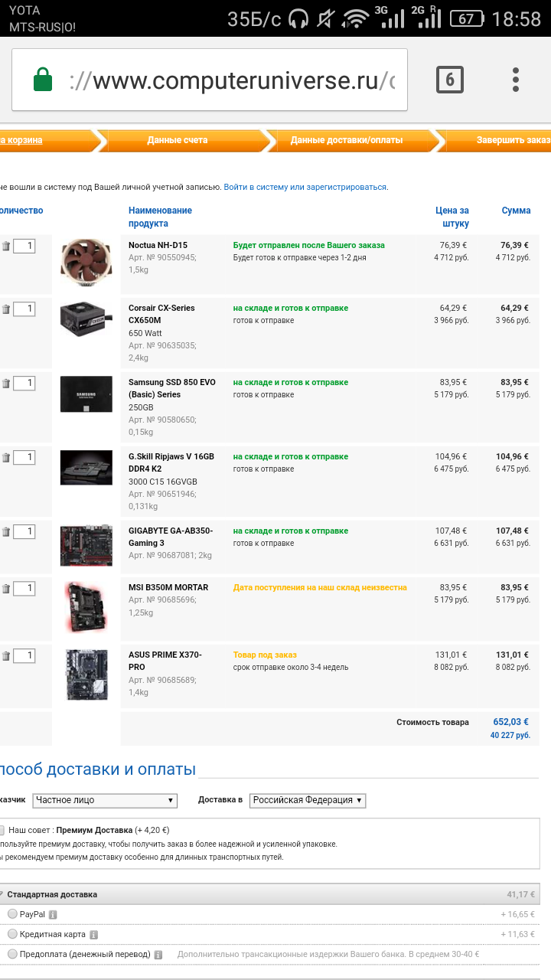Select Кредитная карта payment option
This screenshot has height=980, width=551.
coord(12,934)
